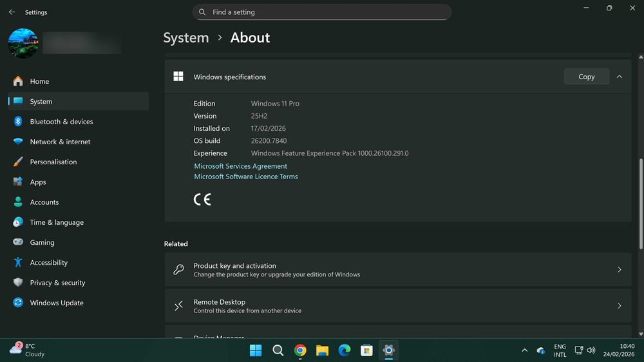The width and height of the screenshot is (644, 362).
Task: Collapse the Windows specifications section
Action: pos(620,77)
